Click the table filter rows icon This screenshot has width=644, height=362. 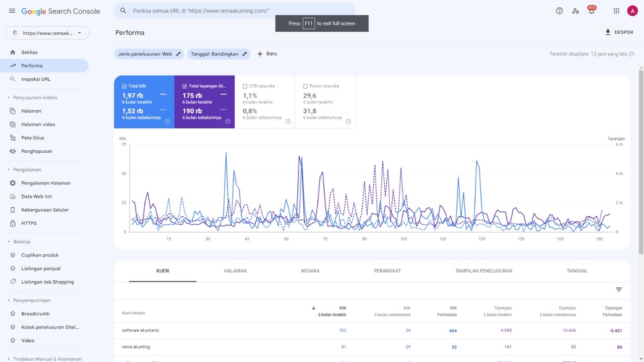pyautogui.click(x=619, y=290)
